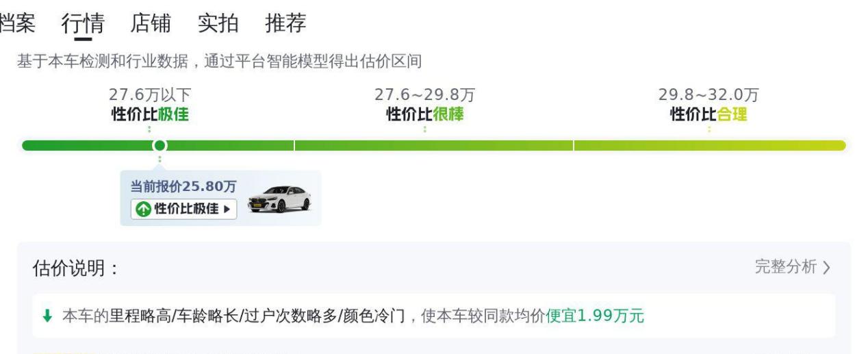
Task: Select the 行情 tab
Action: click(x=83, y=23)
